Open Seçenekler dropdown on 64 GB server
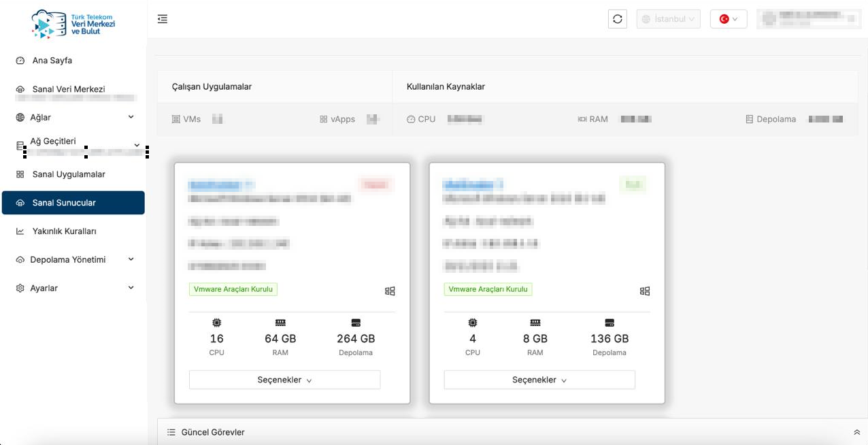This screenshot has width=868, height=445. [x=284, y=380]
